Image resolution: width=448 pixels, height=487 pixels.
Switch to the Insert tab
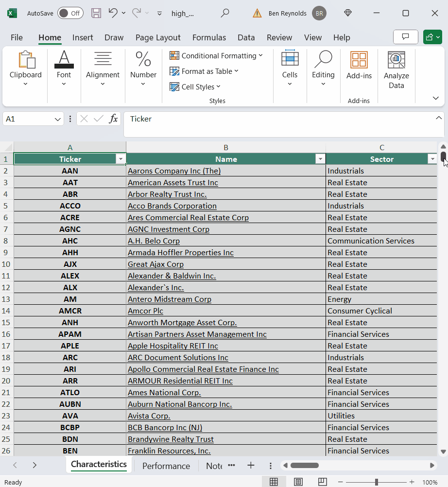[x=83, y=37]
